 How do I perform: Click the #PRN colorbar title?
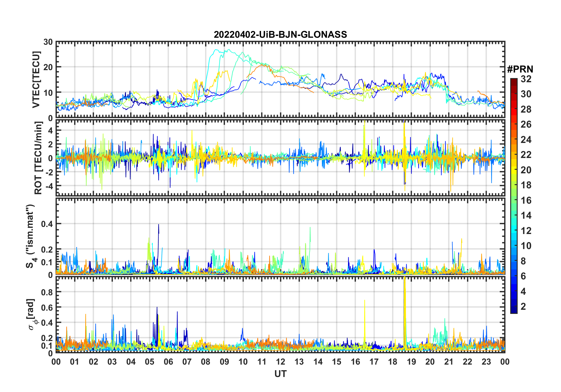[x=520, y=69]
